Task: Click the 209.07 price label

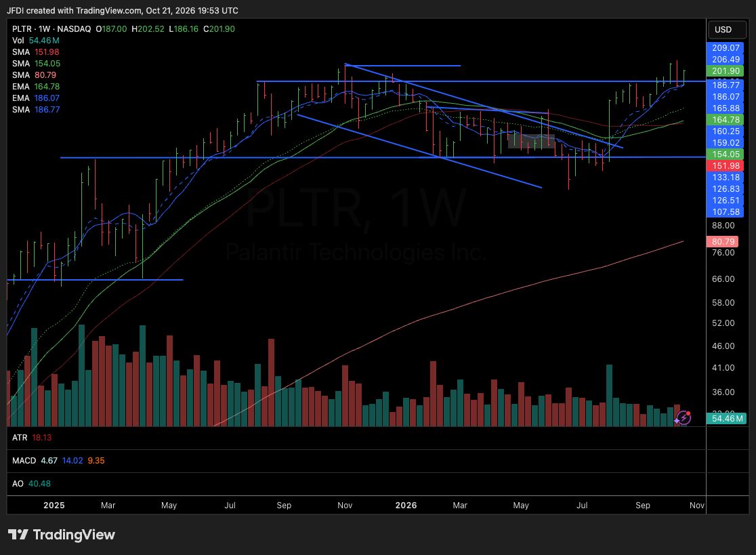Action: pos(725,47)
